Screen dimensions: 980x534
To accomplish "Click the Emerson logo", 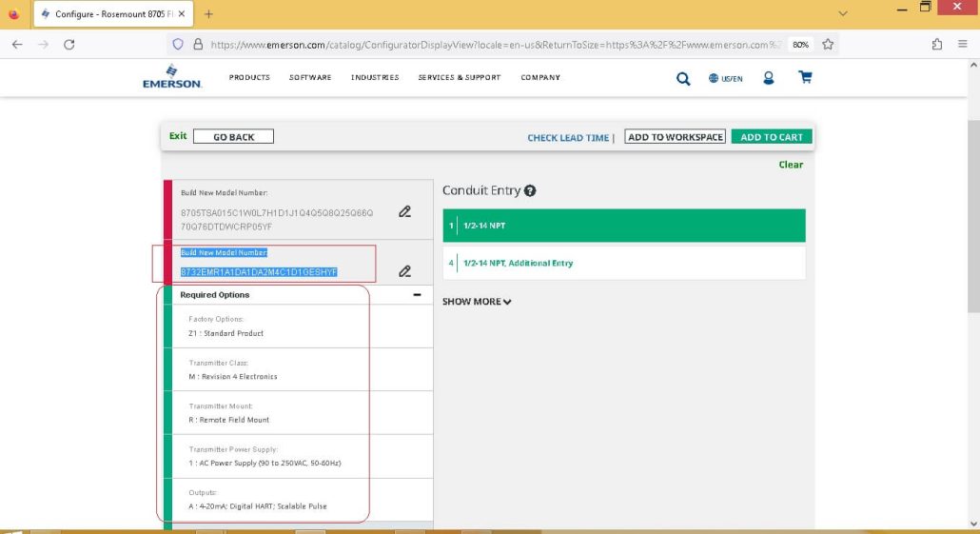I will [172, 77].
